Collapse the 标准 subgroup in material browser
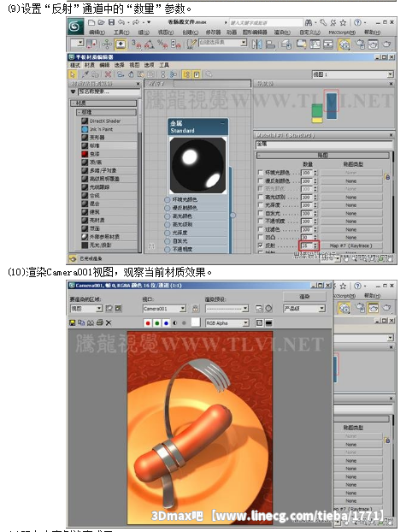Image resolution: width=418 pixels, height=532 pixels. 107,112
